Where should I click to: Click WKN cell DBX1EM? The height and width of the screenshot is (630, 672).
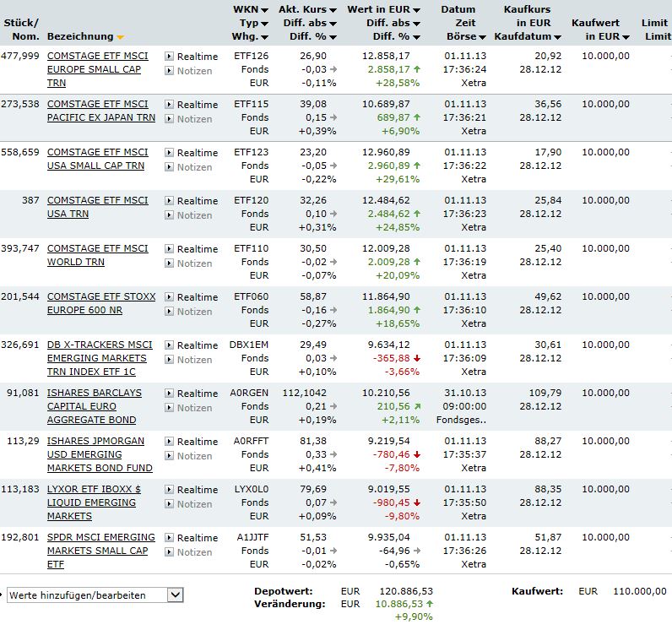click(249, 345)
